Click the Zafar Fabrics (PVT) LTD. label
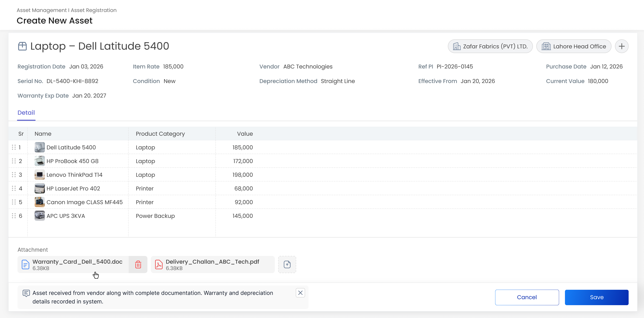This screenshot has height=318, width=644. [x=495, y=46]
